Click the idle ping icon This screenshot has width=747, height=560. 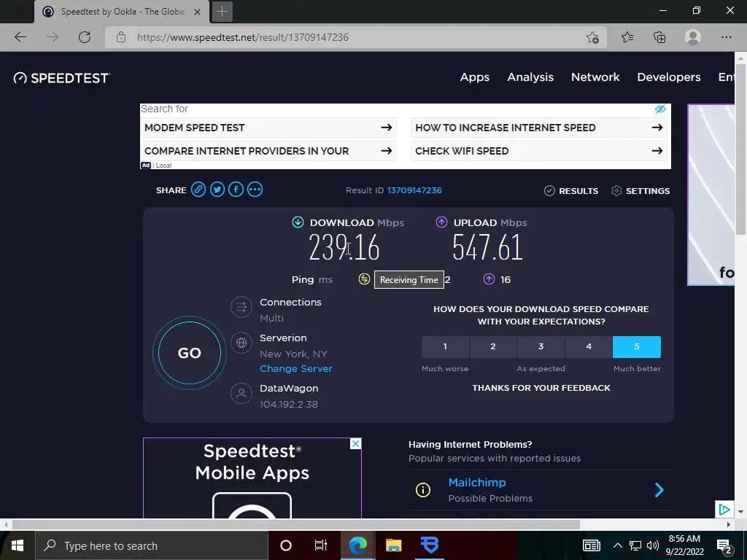coord(364,279)
